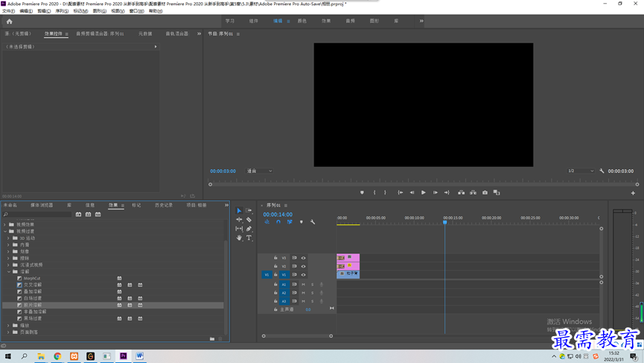Expand the 内滑 folder
The width and height of the screenshot is (644, 363).
pos(9,245)
